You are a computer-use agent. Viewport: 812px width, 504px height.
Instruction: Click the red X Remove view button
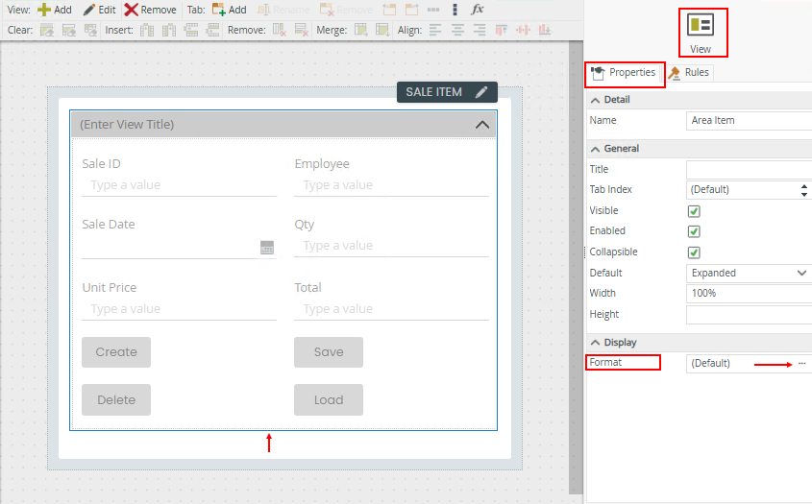coord(150,10)
